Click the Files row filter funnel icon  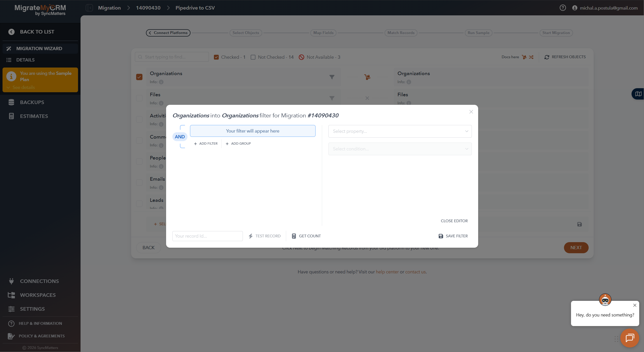332,98
